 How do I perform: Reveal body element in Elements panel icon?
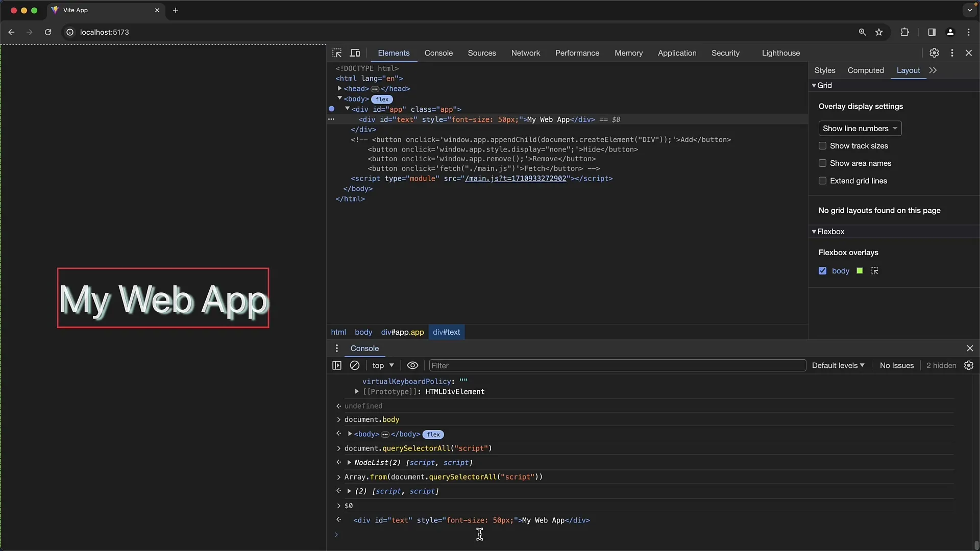874,271
